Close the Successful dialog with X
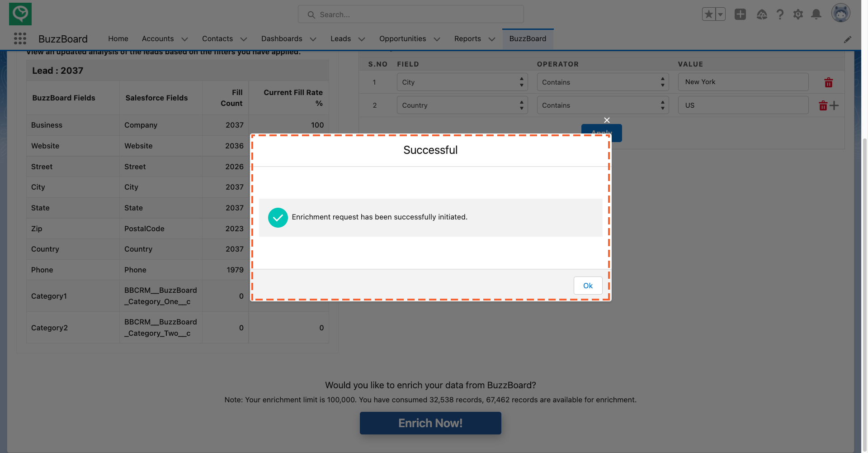Viewport: 868px width, 453px height. 607,120
